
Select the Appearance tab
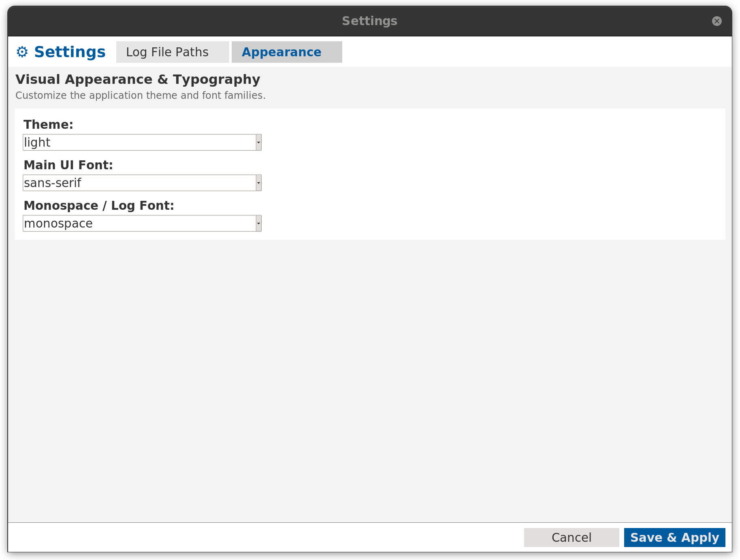pyautogui.click(x=287, y=52)
